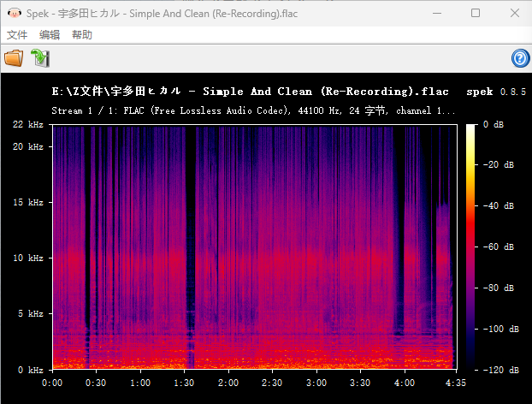Click the 22 kHz frequency axis label
Screen dimensions: 532x404
[28, 125]
